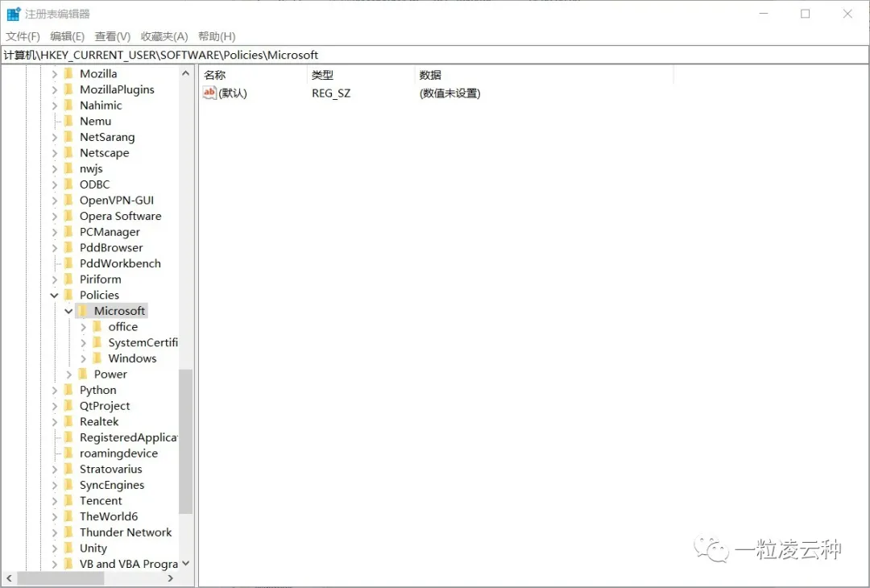This screenshot has height=588, width=870.
Task: Click the open Microsoft folder icon
Action: click(x=83, y=311)
